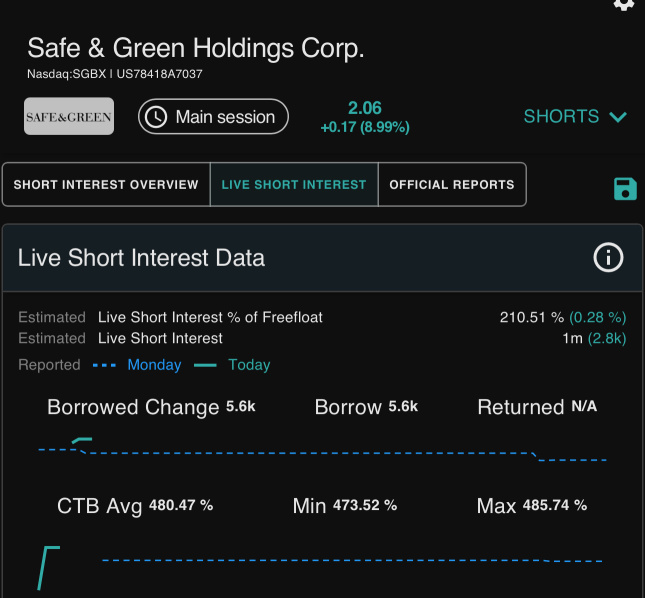Image resolution: width=645 pixels, height=598 pixels.
Task: Switch to Short Interest Overview tab
Action: (106, 185)
